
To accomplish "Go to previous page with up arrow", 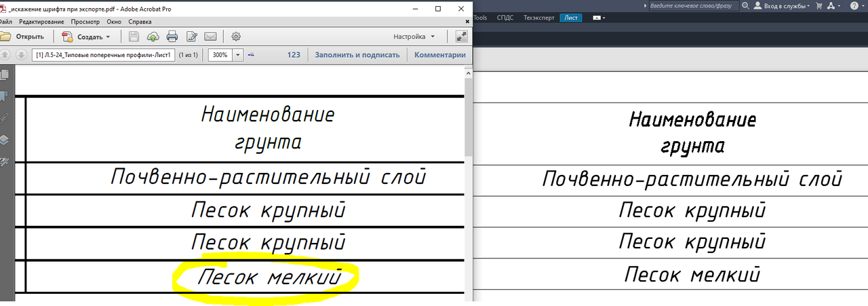I will click(x=5, y=55).
